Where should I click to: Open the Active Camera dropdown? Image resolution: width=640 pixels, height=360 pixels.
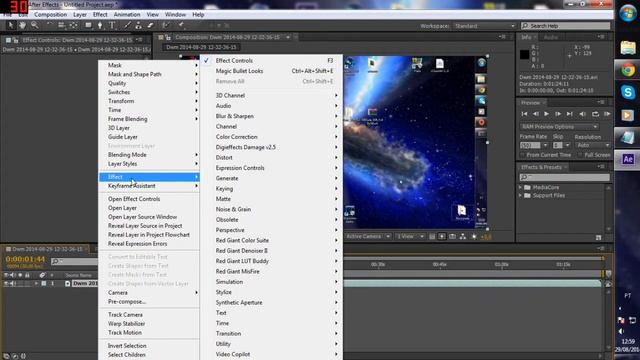(x=368, y=236)
